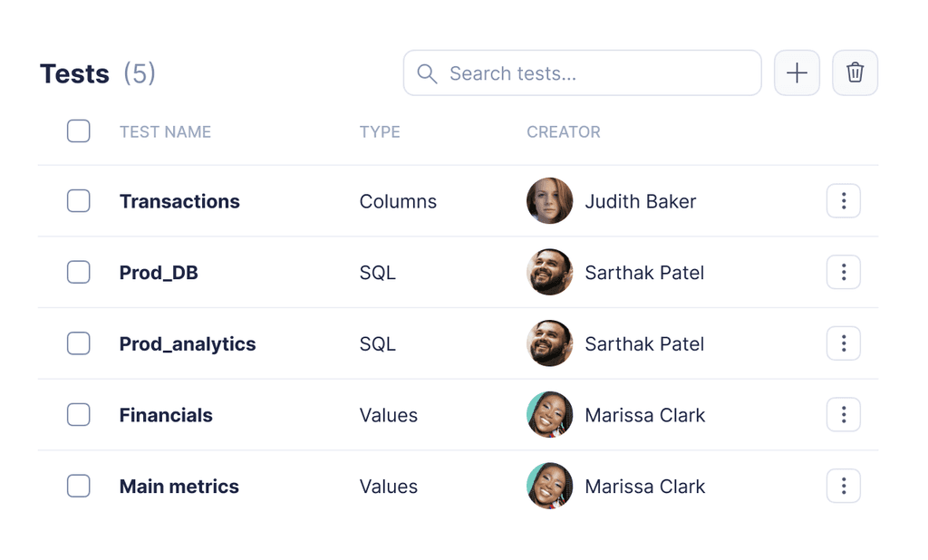Click Judith Baker's avatar photo
The image size is (928, 560).
550,200
